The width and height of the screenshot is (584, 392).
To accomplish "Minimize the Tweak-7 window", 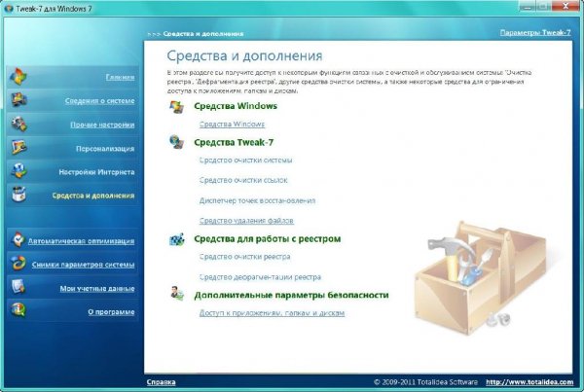I will tap(526, 6).
